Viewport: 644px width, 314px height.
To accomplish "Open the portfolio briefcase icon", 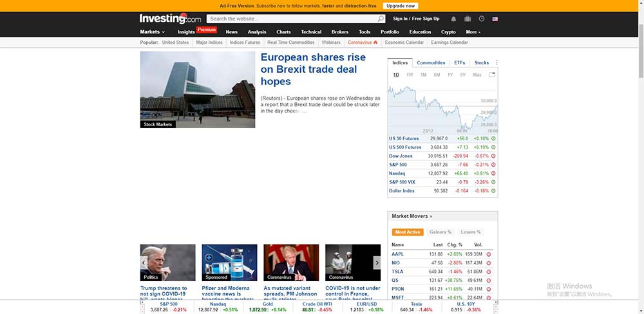I will 468,19.
